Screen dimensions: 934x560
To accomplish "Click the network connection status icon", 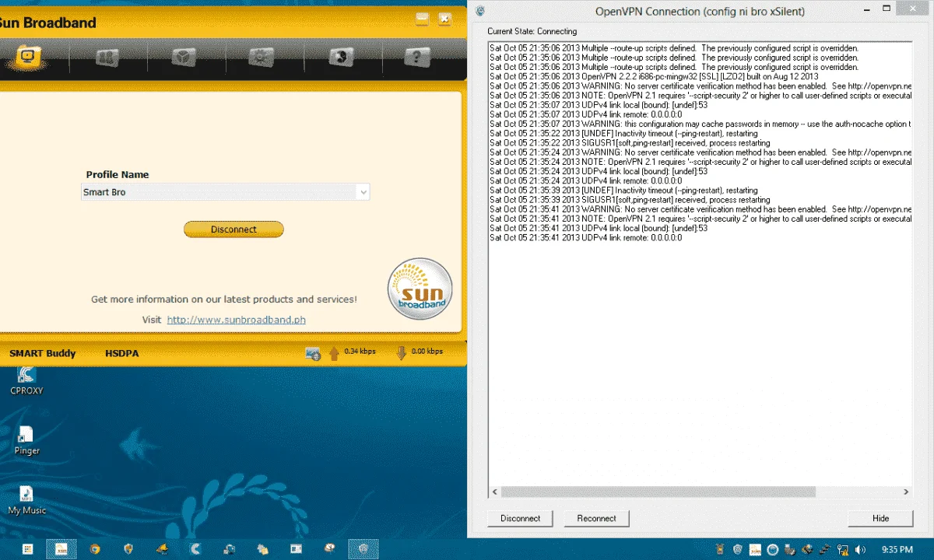I will pyautogui.click(x=313, y=353).
